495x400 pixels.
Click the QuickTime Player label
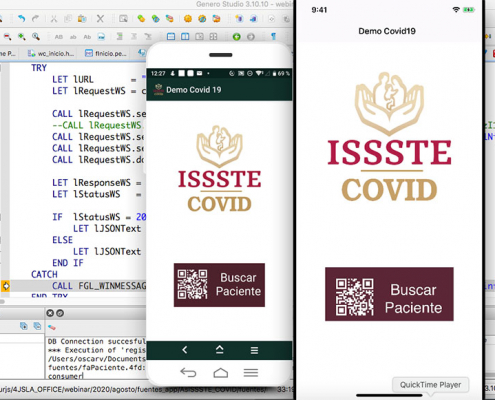click(x=430, y=385)
